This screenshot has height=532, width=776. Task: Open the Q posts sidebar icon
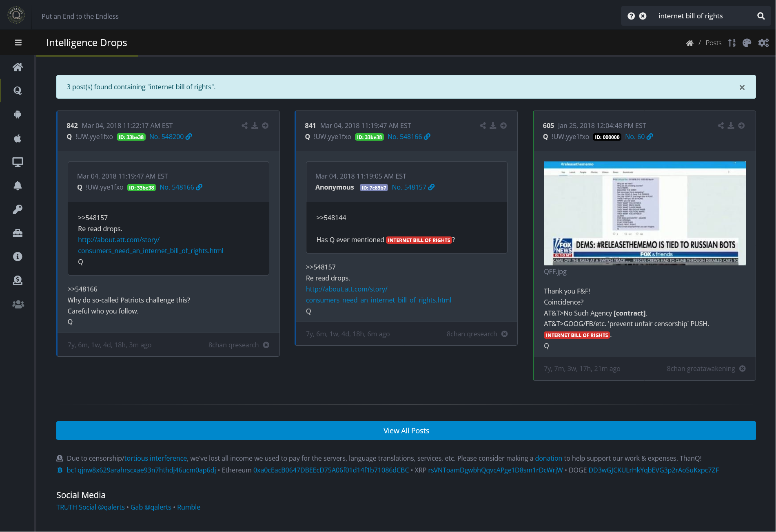[x=18, y=91]
